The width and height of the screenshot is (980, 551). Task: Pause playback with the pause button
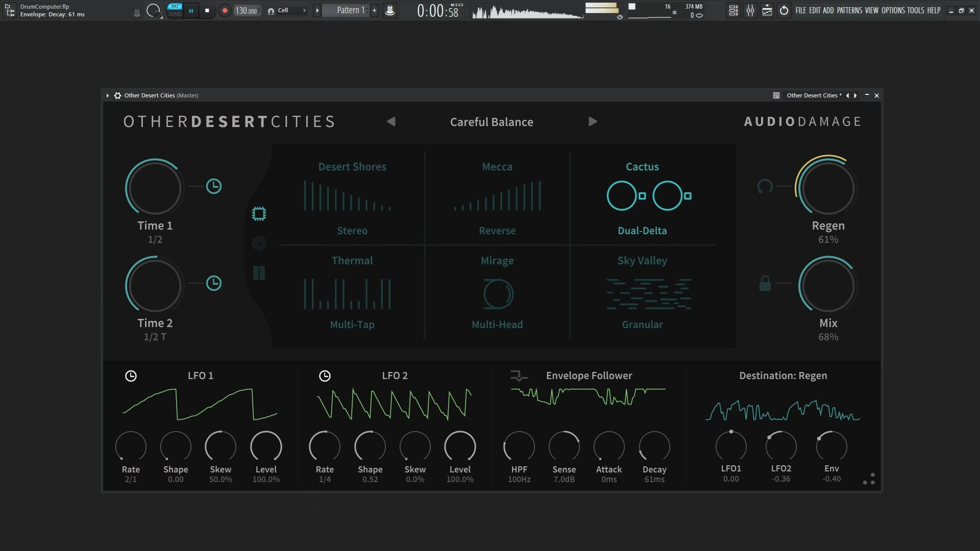click(191, 10)
